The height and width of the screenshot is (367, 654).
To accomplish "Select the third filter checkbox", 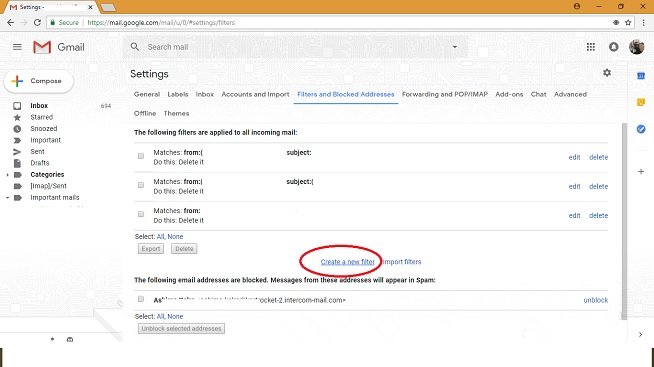I will 141,214.
